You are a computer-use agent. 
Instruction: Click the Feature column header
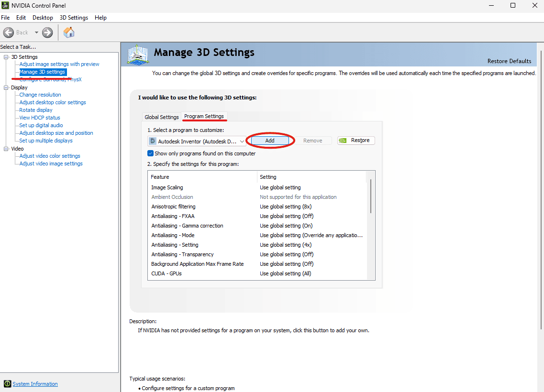click(x=202, y=177)
